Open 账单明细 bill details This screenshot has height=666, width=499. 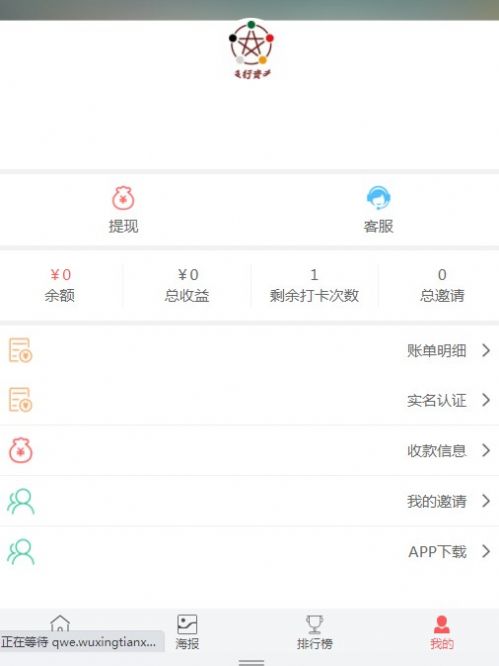coord(437,351)
